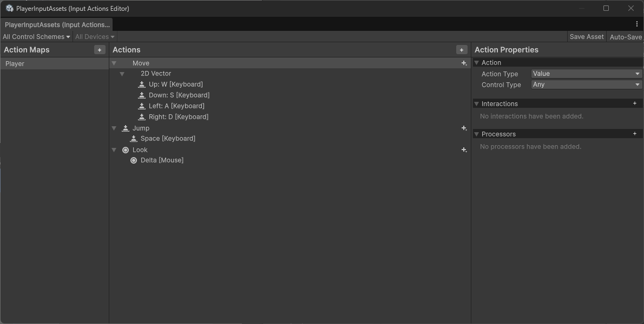The width and height of the screenshot is (644, 324).
Task: Select the Delta [Mouse] binding
Action: [x=162, y=160]
